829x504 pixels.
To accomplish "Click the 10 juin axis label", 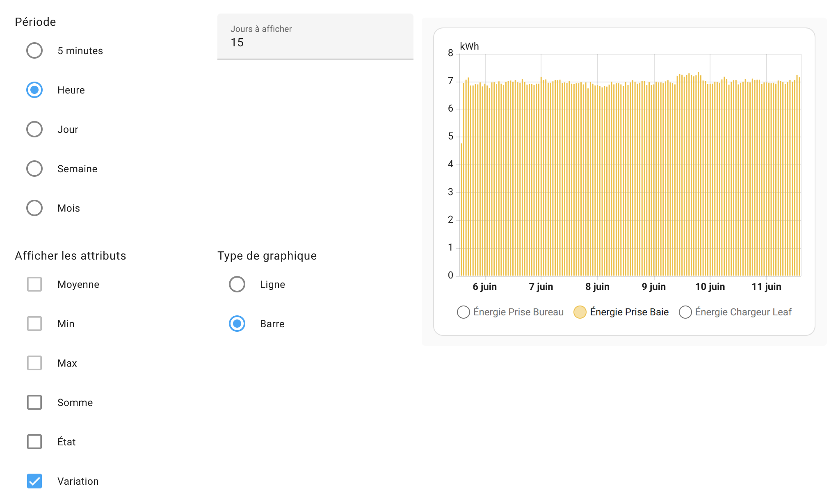I will point(710,287).
